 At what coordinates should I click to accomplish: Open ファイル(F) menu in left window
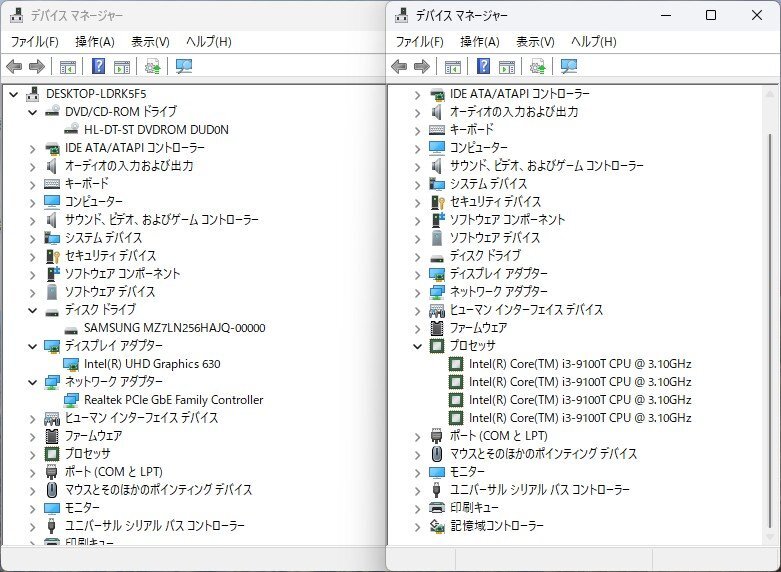34,42
